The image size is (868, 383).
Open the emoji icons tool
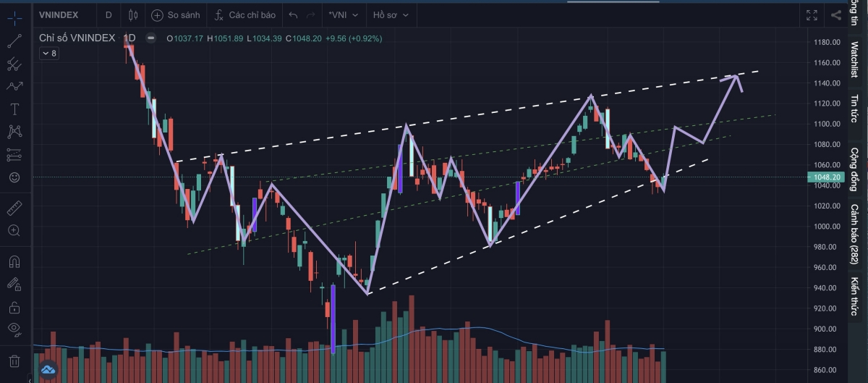pyautogui.click(x=14, y=177)
